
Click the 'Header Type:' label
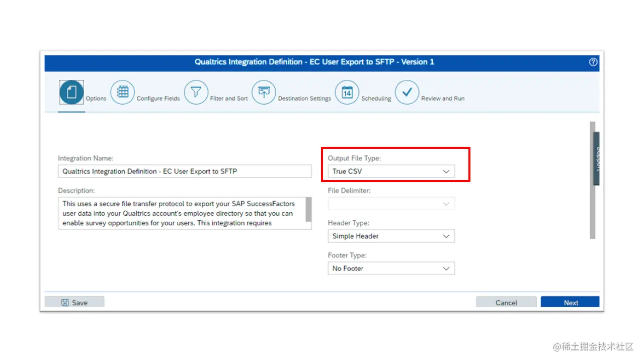click(x=348, y=223)
